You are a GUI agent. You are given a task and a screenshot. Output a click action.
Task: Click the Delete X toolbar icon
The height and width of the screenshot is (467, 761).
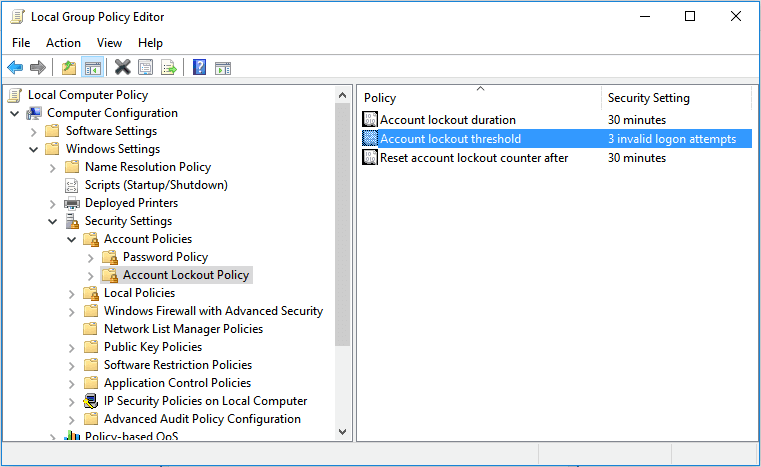123,67
